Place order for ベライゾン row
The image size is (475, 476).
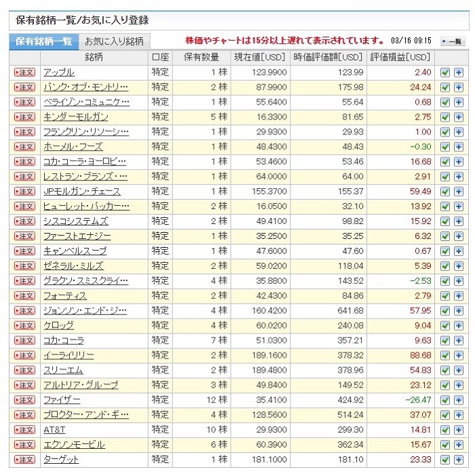24,103
